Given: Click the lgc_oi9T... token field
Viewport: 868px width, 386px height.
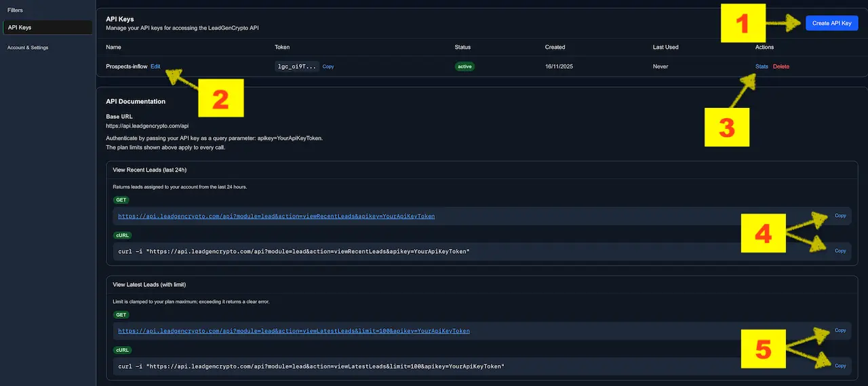Looking at the screenshot, I should (296, 66).
